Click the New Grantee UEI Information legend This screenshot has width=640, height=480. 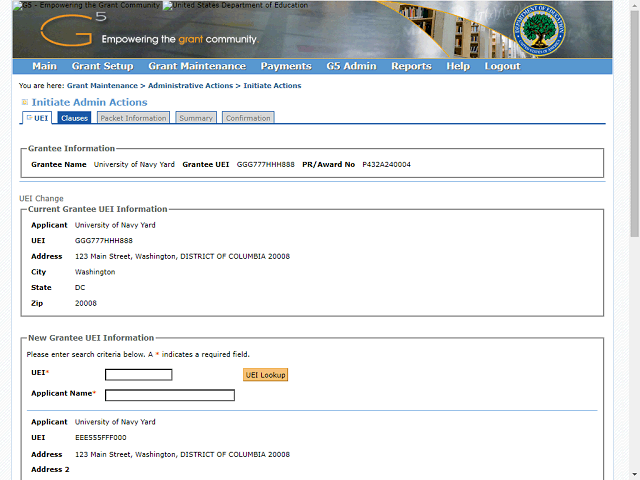coord(91,338)
